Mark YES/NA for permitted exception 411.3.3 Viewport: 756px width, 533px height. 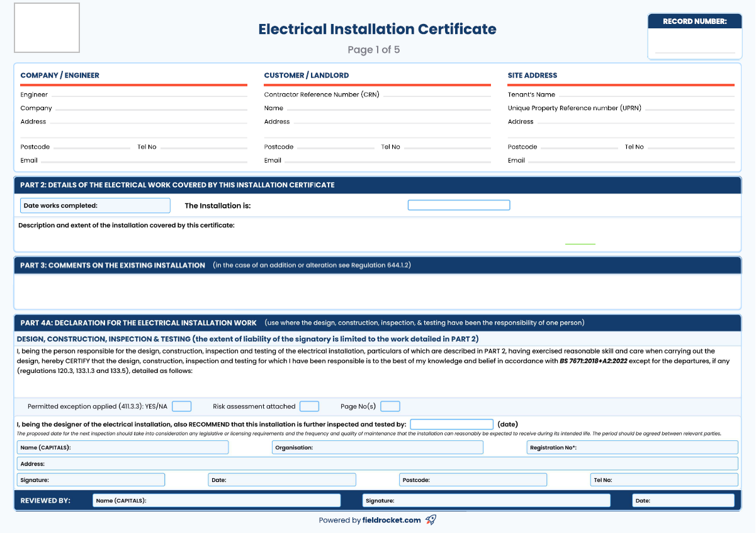click(181, 406)
